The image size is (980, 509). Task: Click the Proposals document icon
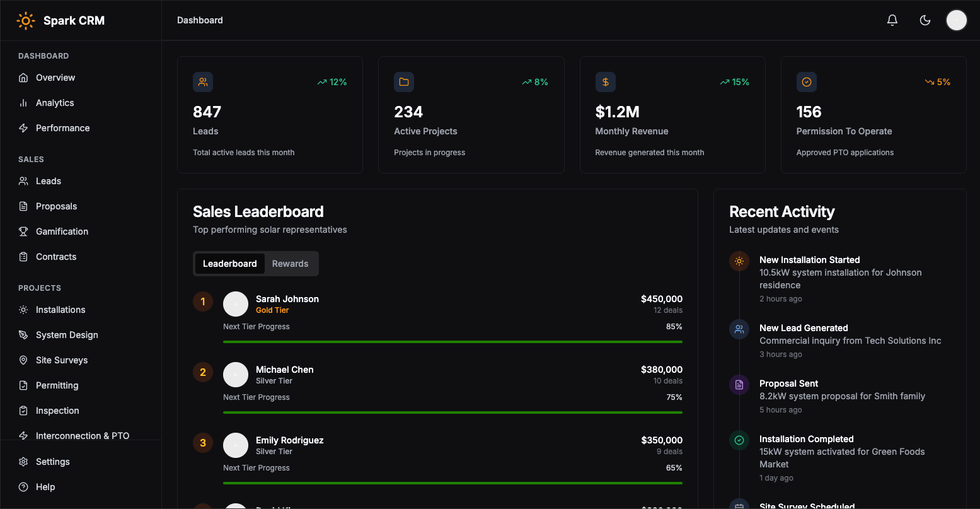tap(23, 206)
